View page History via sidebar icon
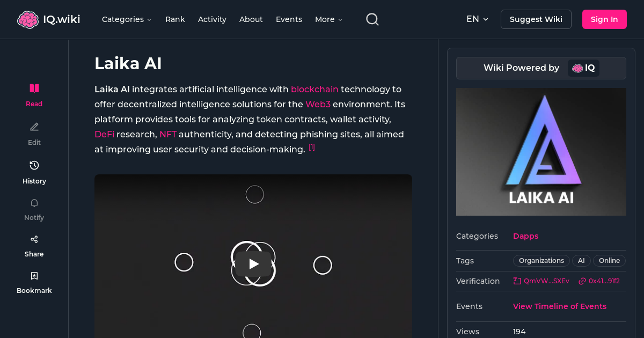Viewport: 644px width, 338px height. 34,165
